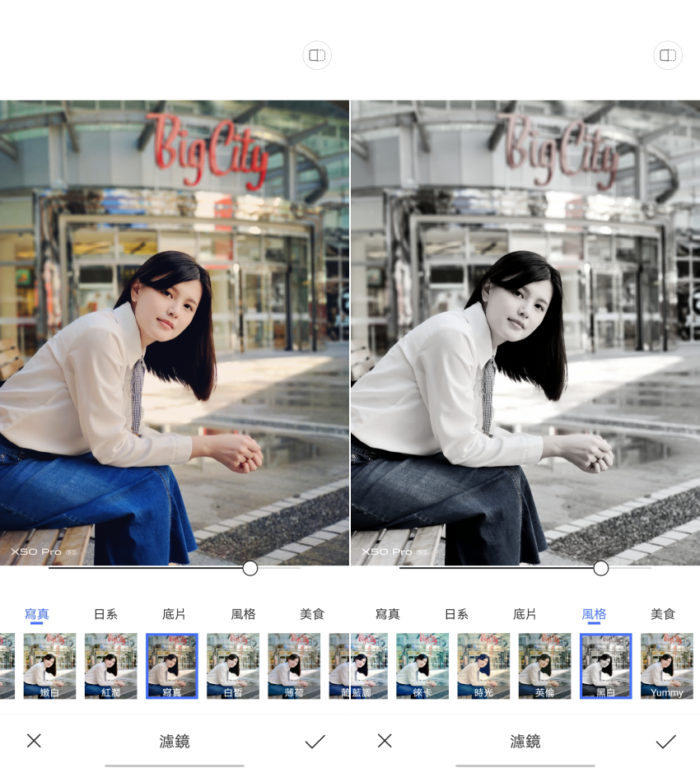Apply the 英倫 filter thumbnail
This screenshot has width=700, height=768.
(544, 665)
